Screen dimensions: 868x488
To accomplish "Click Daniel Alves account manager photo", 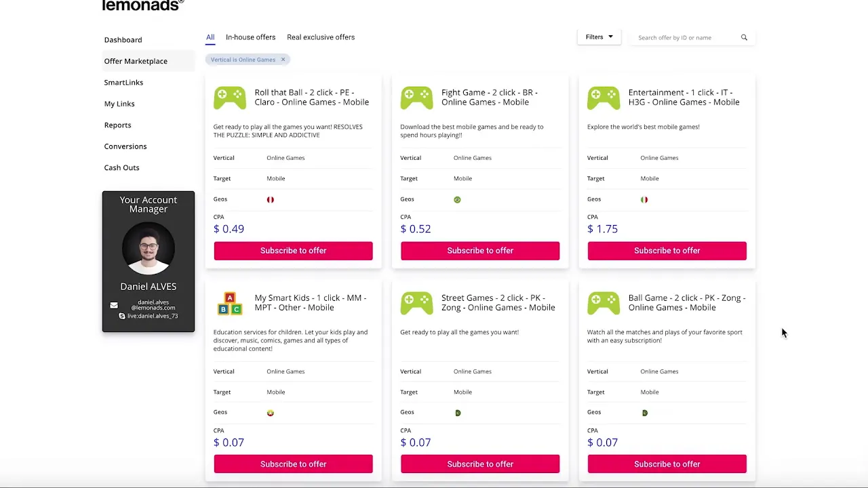I will tap(149, 248).
